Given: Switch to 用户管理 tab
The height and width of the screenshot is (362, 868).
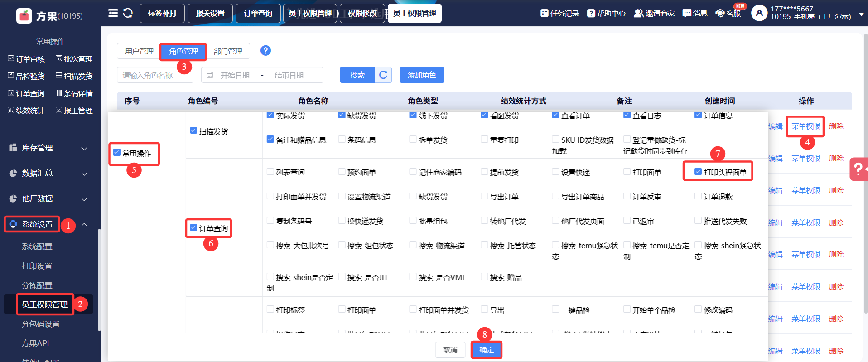Looking at the screenshot, I should point(139,52).
